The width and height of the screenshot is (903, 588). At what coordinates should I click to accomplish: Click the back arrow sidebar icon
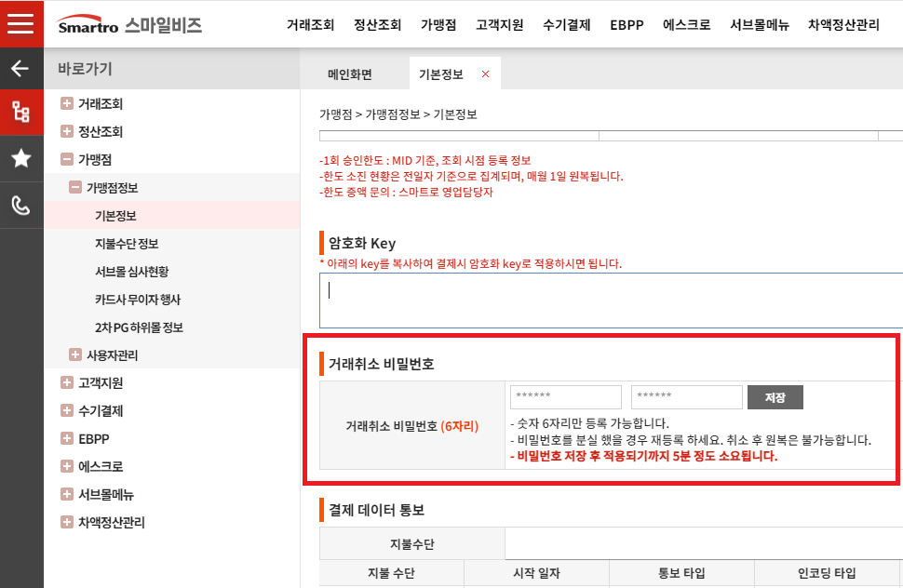(20, 69)
